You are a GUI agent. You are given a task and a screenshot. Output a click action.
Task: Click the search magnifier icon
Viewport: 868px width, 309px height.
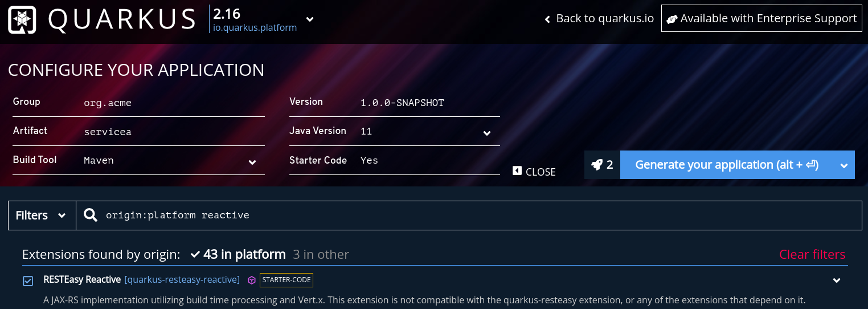tap(91, 215)
